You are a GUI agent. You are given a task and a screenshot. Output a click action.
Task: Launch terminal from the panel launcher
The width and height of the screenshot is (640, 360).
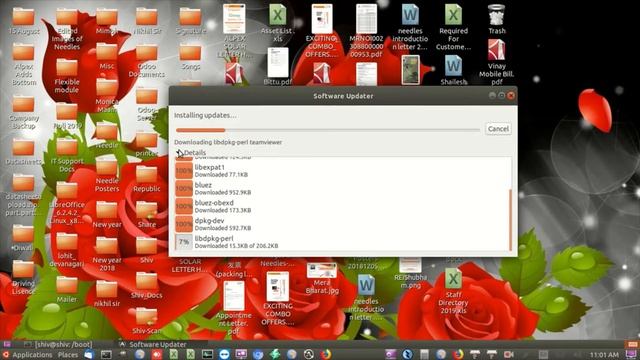tap(106, 354)
